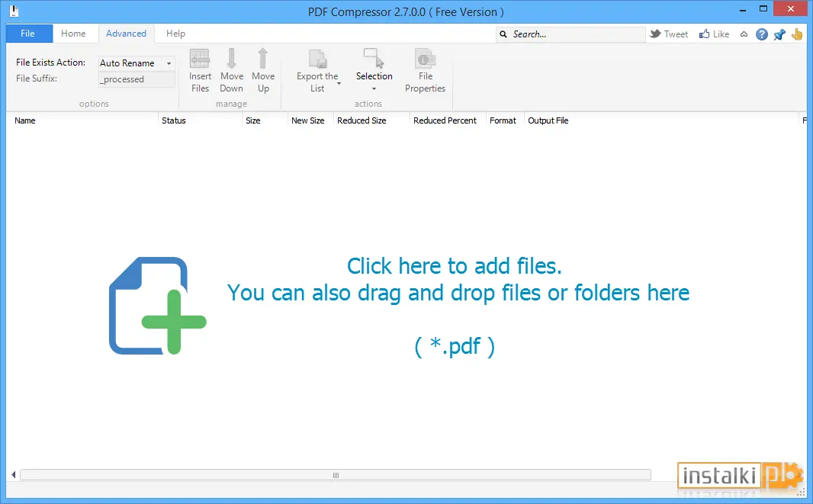
Task: Click the Move Down arrow icon
Action: 232,59
